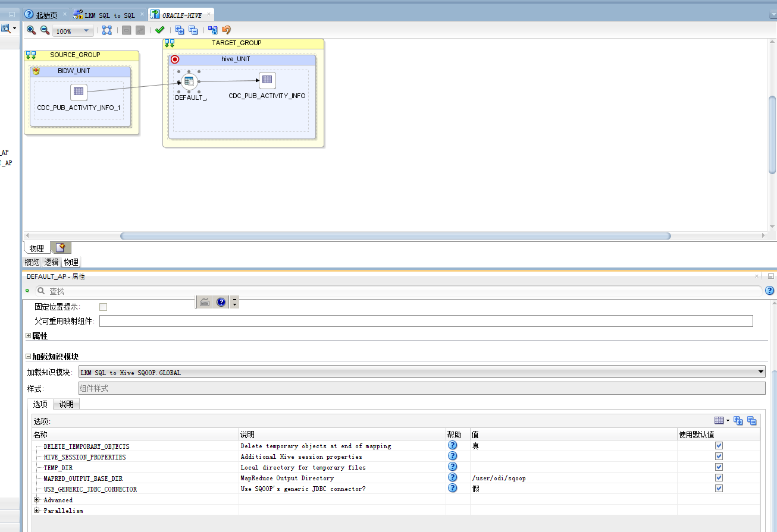Zoom in on the mapping diagram
The width and height of the screenshot is (777, 532).
coord(31,30)
